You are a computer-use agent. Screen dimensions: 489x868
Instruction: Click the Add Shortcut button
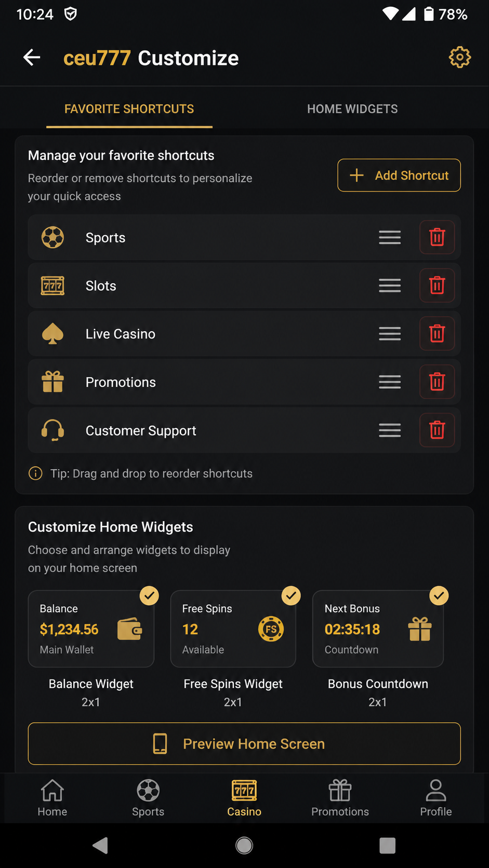(399, 175)
